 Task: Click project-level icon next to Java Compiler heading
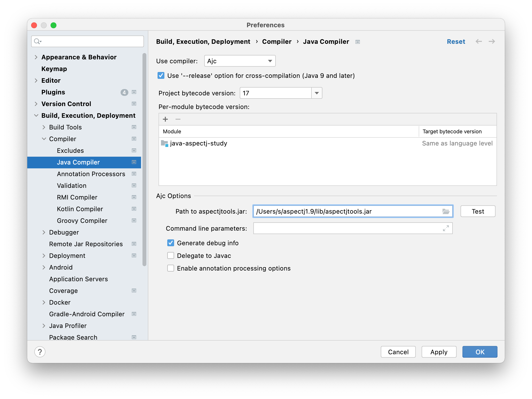357,42
